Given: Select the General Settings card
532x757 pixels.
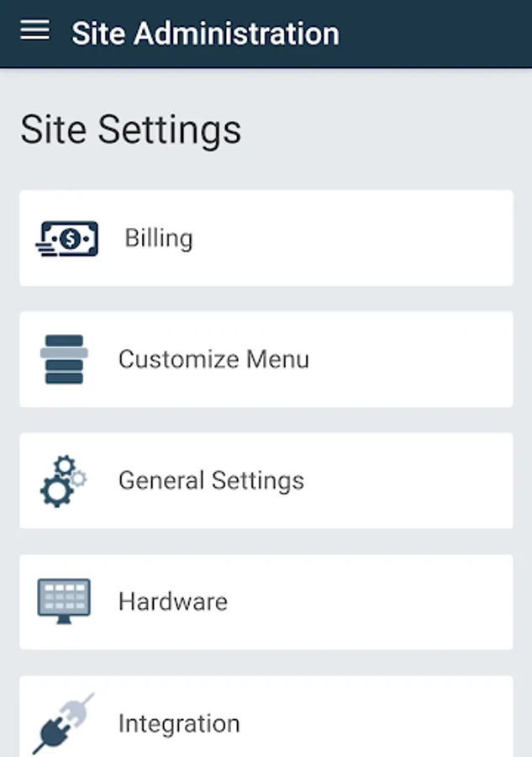Looking at the screenshot, I should pos(266,480).
